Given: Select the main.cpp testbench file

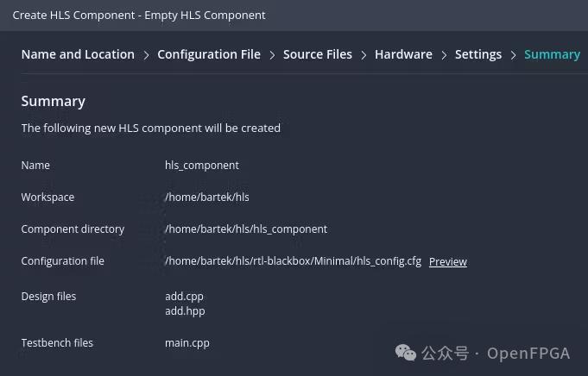Looking at the screenshot, I should [187, 342].
